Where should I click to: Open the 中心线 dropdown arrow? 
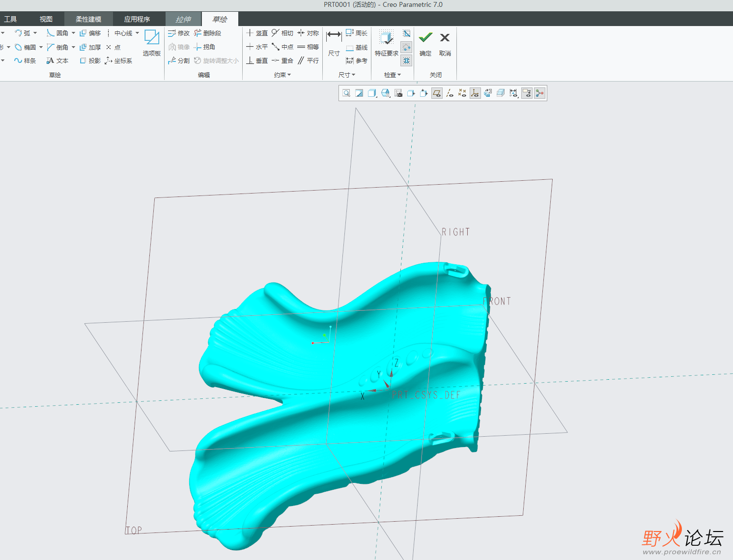pyautogui.click(x=137, y=33)
